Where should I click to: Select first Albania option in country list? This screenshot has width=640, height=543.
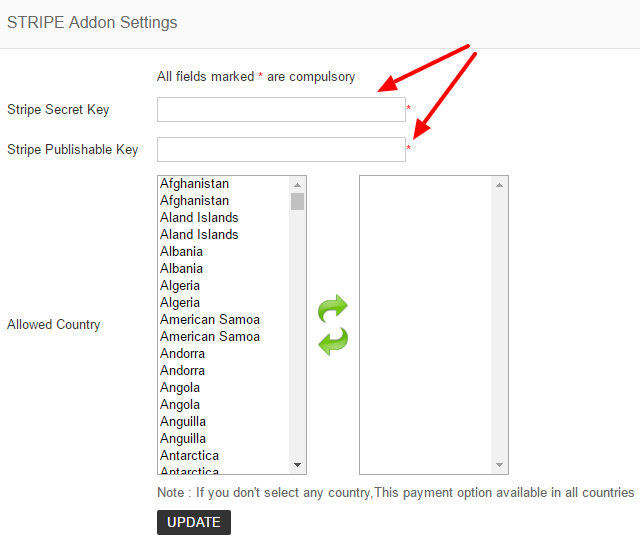pos(181,251)
